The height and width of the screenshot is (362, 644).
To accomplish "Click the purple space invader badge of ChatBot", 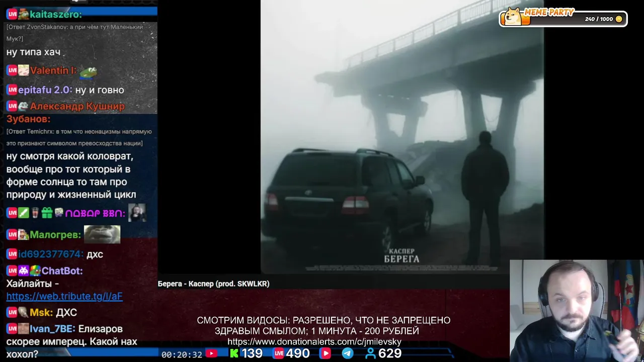I will pyautogui.click(x=23, y=270).
